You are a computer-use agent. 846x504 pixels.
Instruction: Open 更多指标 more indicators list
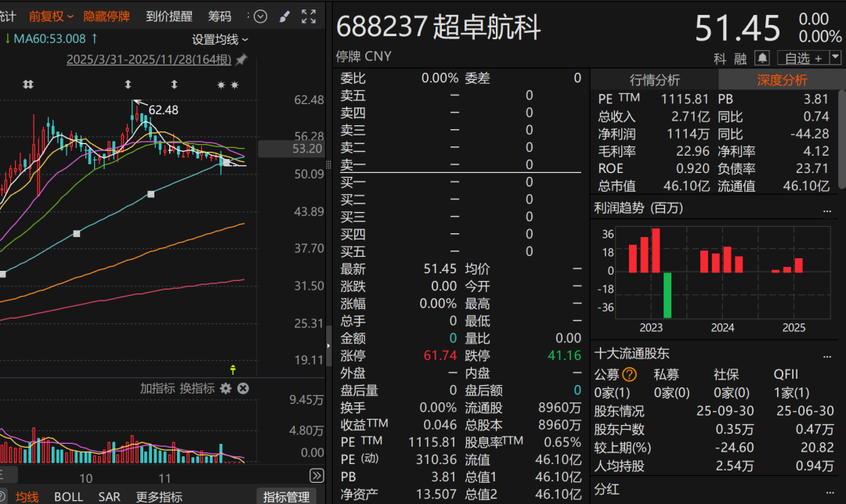158,496
